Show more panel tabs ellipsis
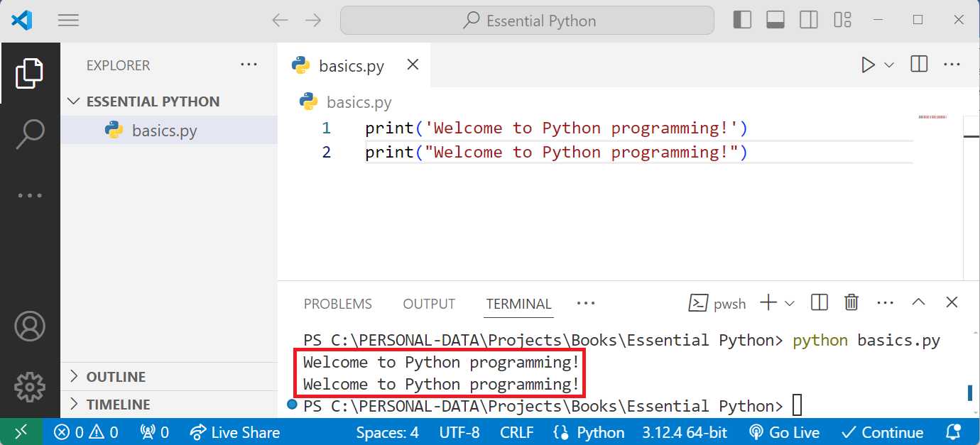This screenshot has width=980, height=445. click(586, 303)
